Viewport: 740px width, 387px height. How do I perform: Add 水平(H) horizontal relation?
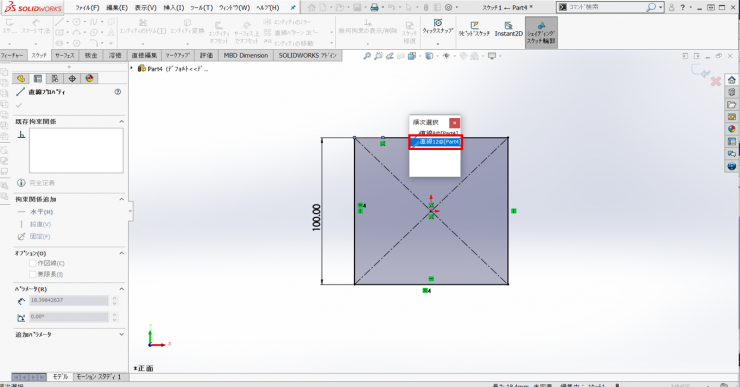click(35, 212)
